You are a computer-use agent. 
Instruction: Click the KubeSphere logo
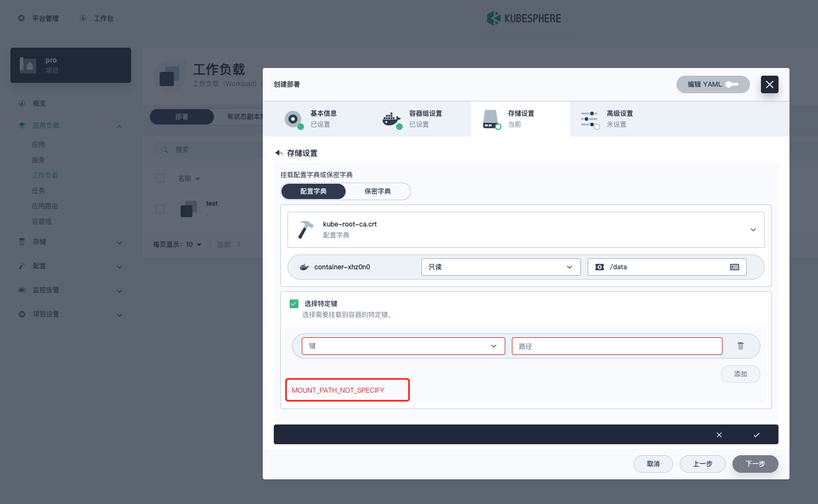pos(524,18)
